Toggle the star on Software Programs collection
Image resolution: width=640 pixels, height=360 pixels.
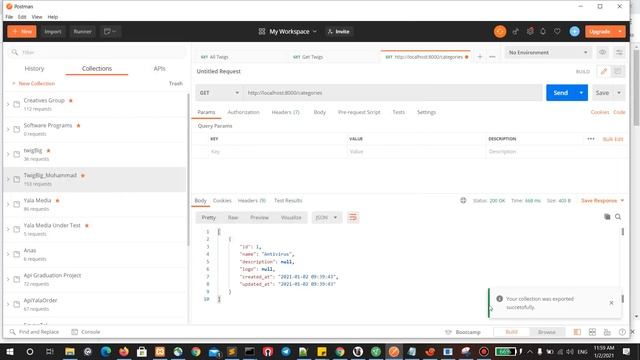(x=78, y=125)
